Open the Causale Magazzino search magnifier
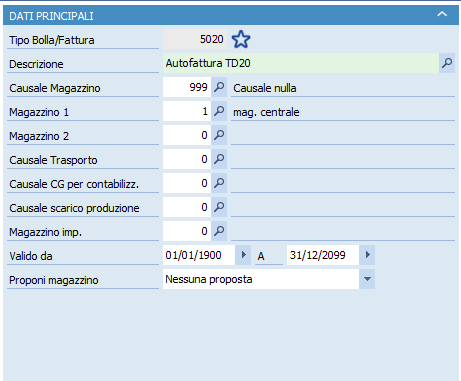 219,87
